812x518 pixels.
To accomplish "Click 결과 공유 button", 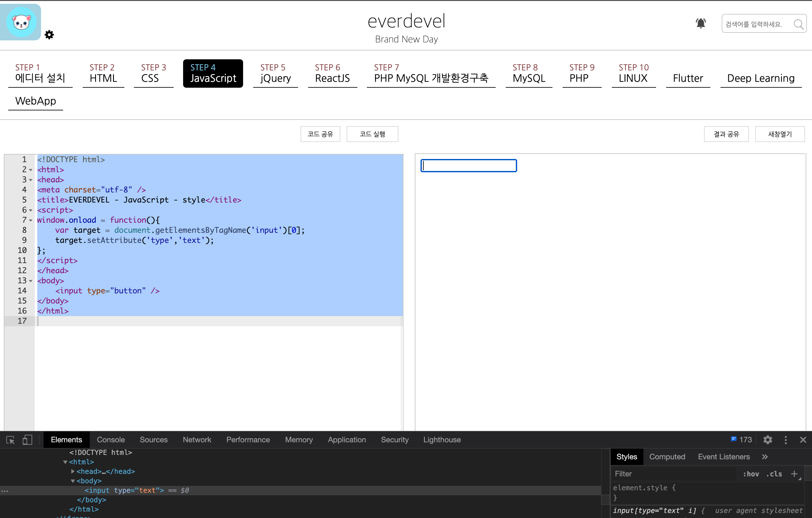I will tap(726, 134).
